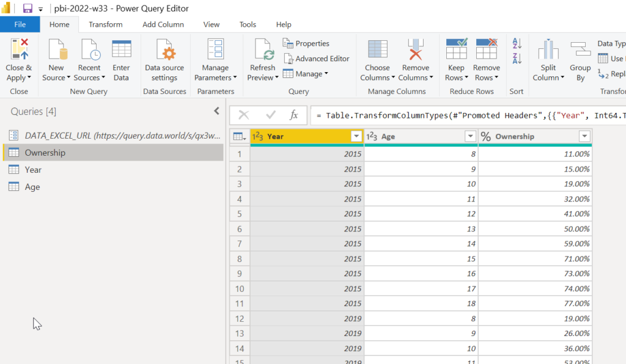Switch to the Transform ribbon tab
This screenshot has width=626, height=364.
point(105,24)
